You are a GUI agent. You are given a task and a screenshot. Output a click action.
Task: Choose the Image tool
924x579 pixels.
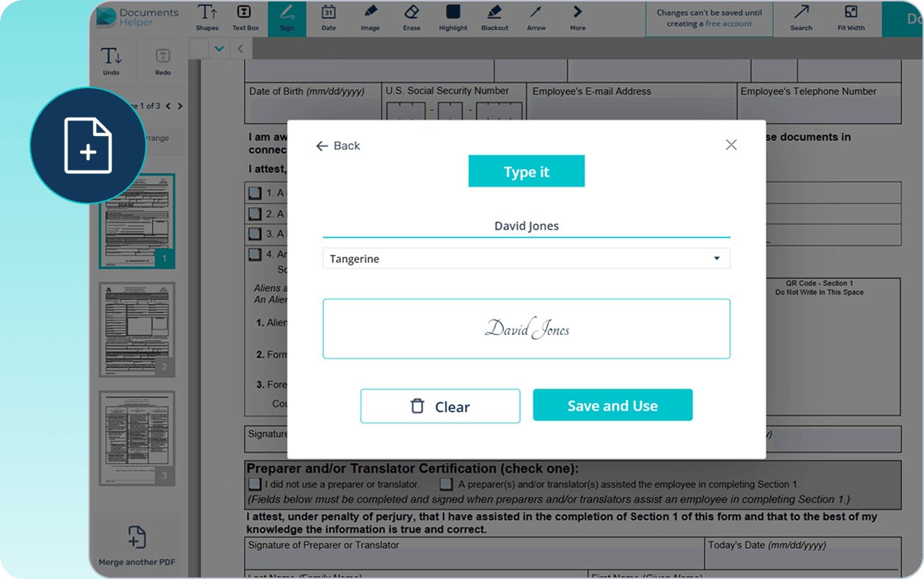click(370, 18)
